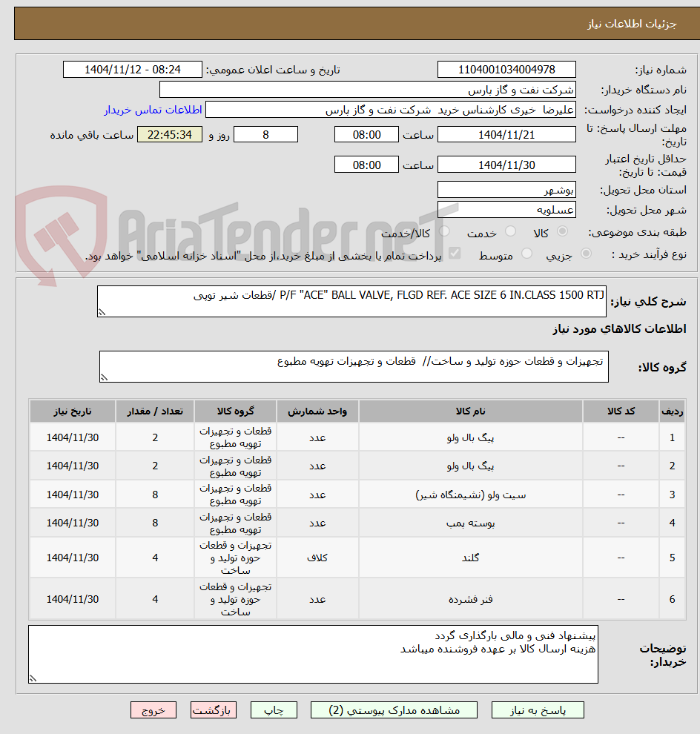The image size is (700, 734).
Task: Click the شماره نیاز number field
Action: coord(506,70)
